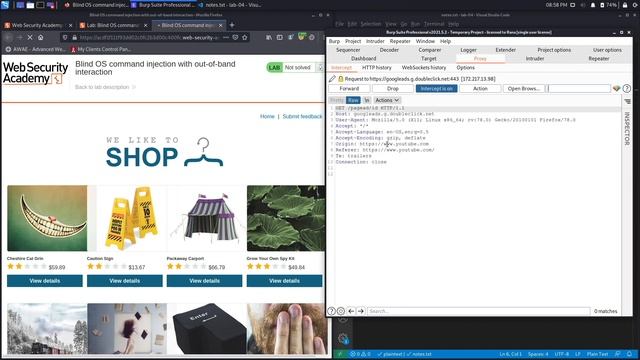Go to previous search match arrow
The width and height of the screenshot is (640, 360).
tap(351, 311)
